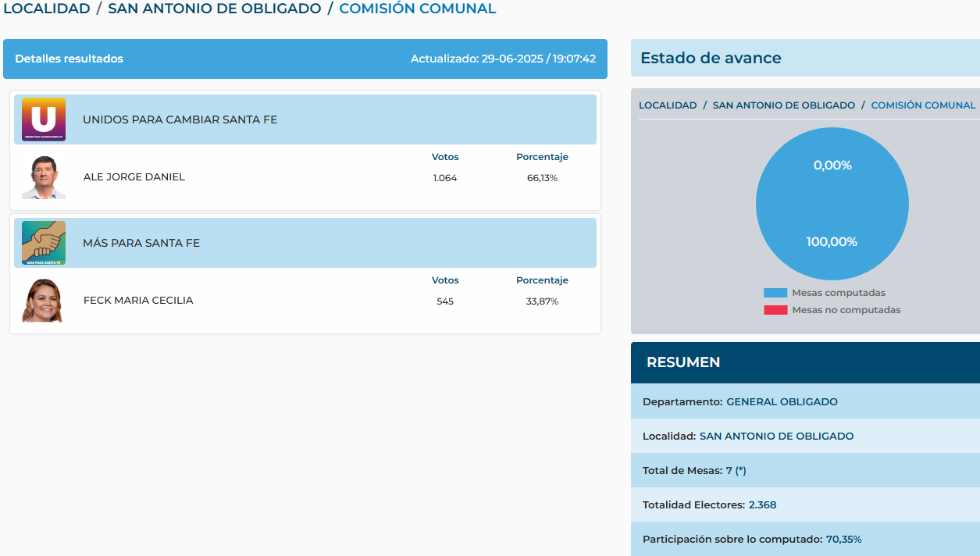Toggle the blue Mesas computadas legend swatch
Screen dimensions: 980x556
click(x=775, y=293)
